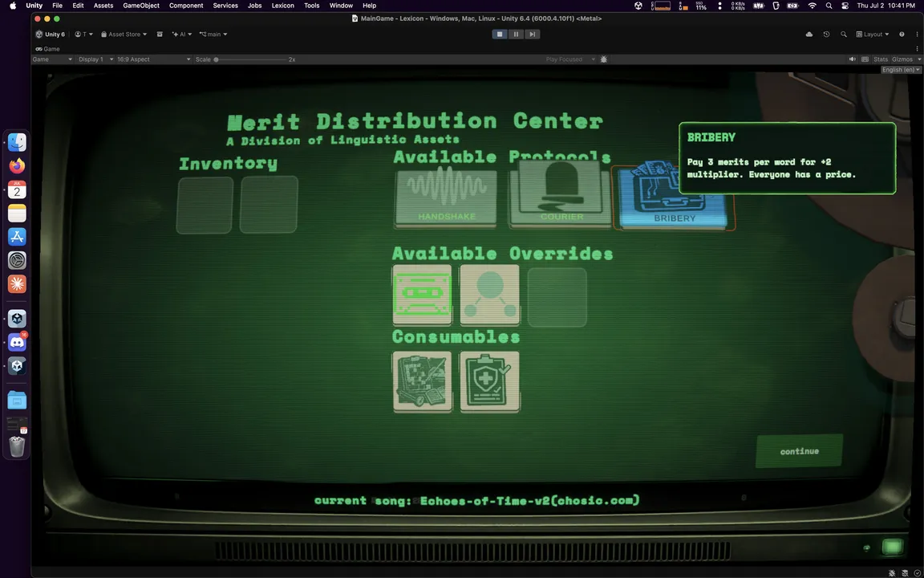The image size is (924, 578).
Task: Open the Unity help icon
Action: point(902,35)
